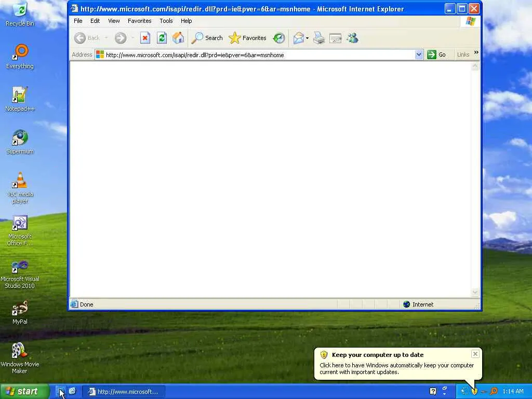
Task: Select Microsoft Visual Studio 2010 shortcut
Action: [20, 273]
